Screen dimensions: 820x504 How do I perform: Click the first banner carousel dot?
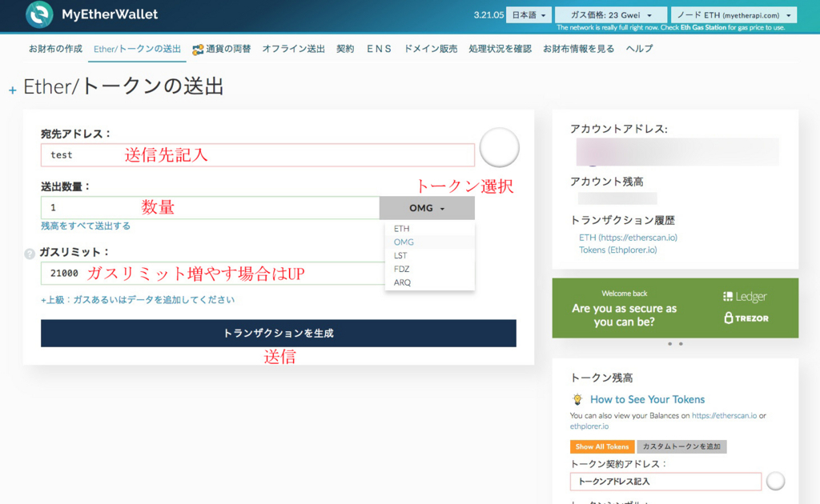coord(670,344)
